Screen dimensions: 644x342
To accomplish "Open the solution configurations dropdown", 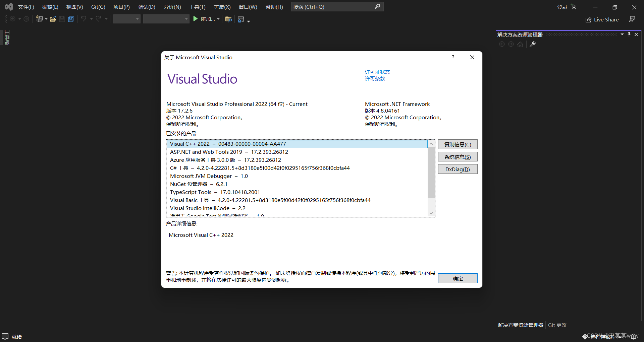I will point(126,19).
